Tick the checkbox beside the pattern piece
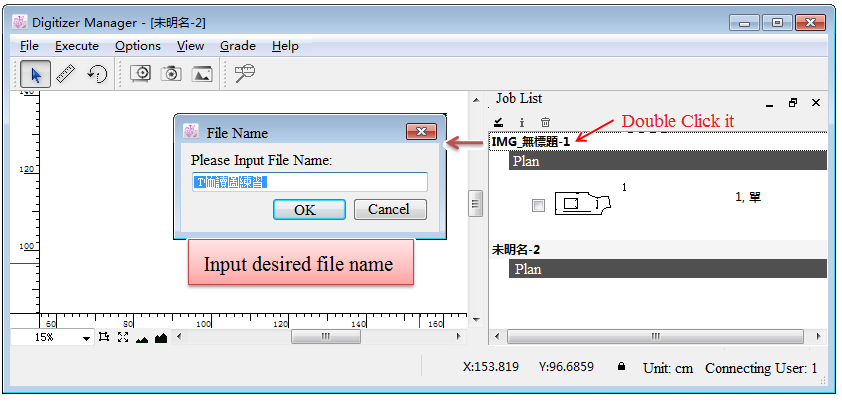Image resolution: width=842 pixels, height=402 pixels. [538, 205]
